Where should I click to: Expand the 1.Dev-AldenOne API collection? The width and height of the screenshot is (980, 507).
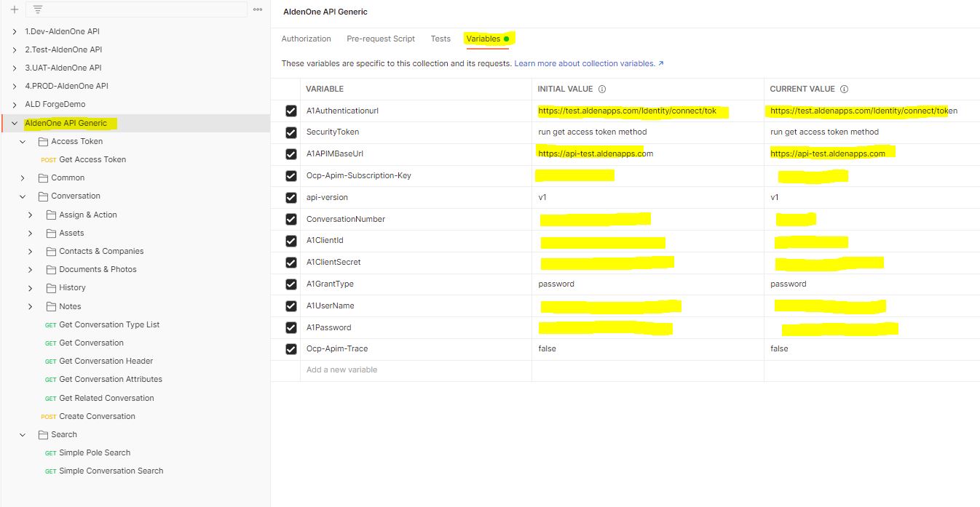point(15,31)
